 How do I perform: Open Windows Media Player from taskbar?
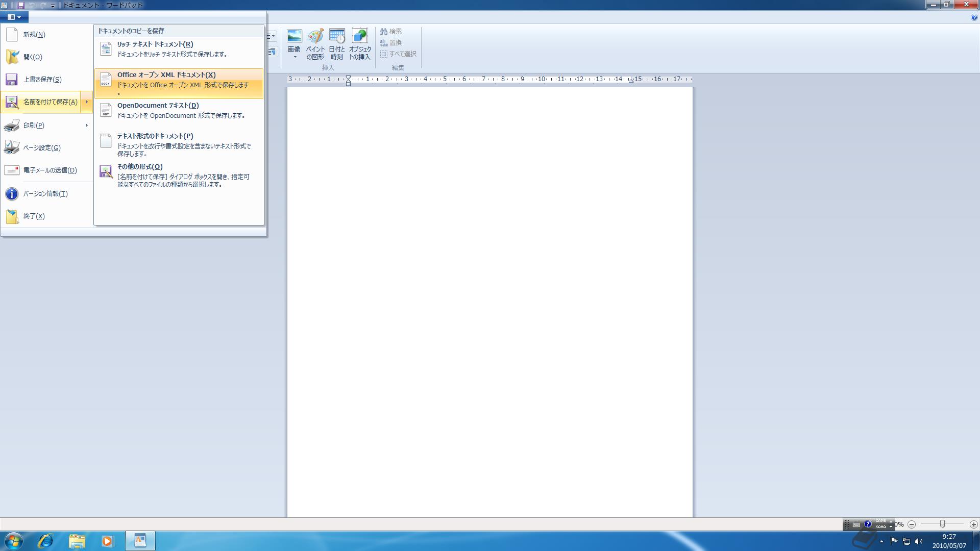107,541
